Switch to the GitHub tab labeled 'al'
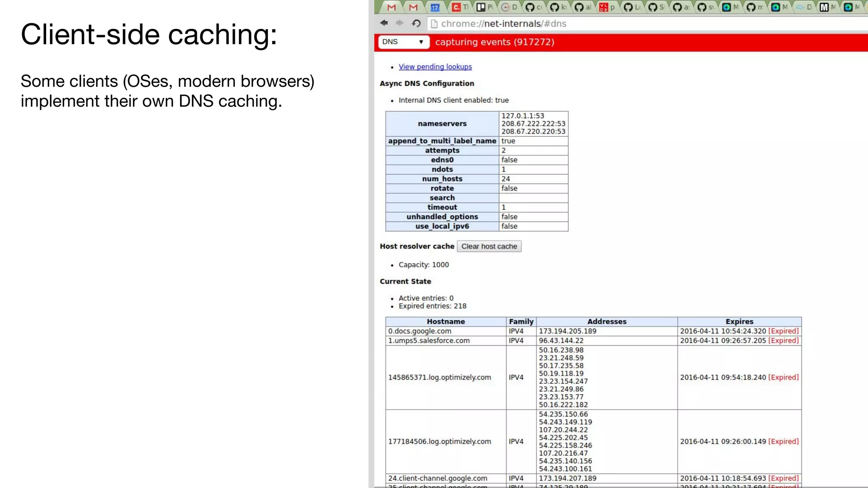868x488 pixels. point(583,7)
